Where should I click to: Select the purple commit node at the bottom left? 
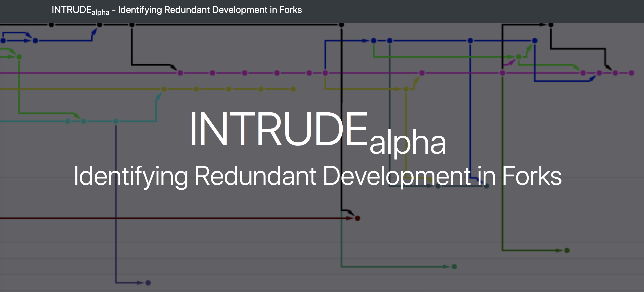pyautogui.click(x=148, y=283)
